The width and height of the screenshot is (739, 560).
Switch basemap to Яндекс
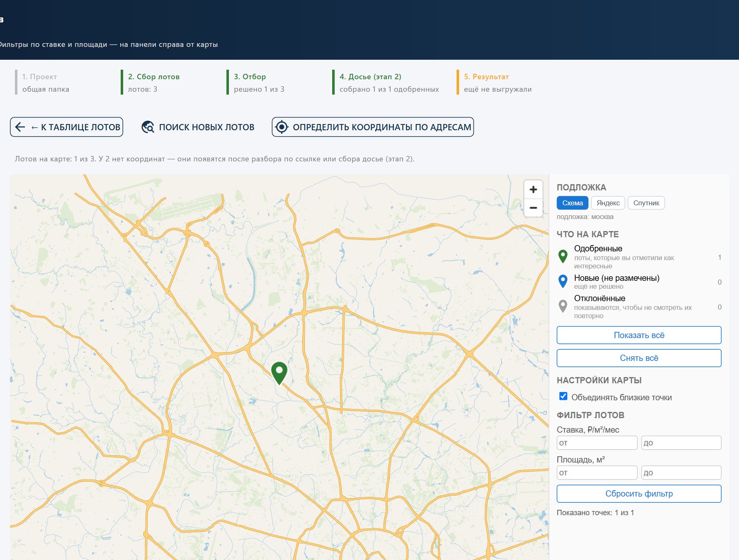pos(608,203)
